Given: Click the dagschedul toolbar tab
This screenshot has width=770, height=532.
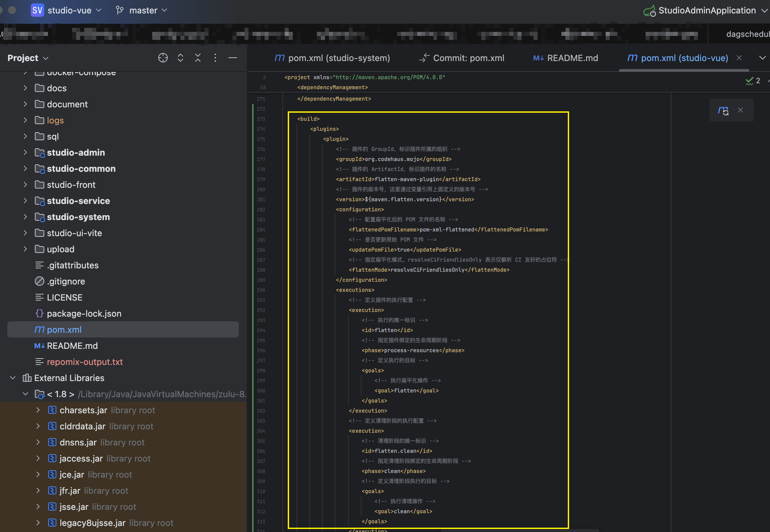Looking at the screenshot, I should [748, 34].
